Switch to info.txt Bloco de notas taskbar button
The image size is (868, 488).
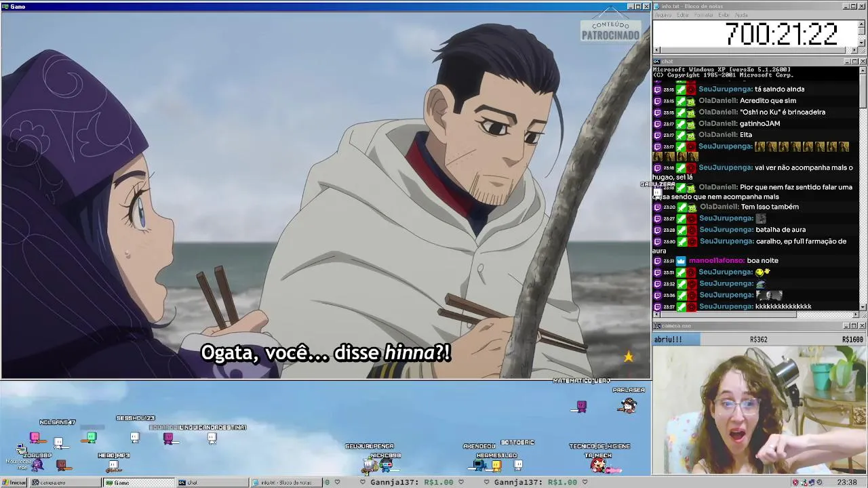(286, 483)
